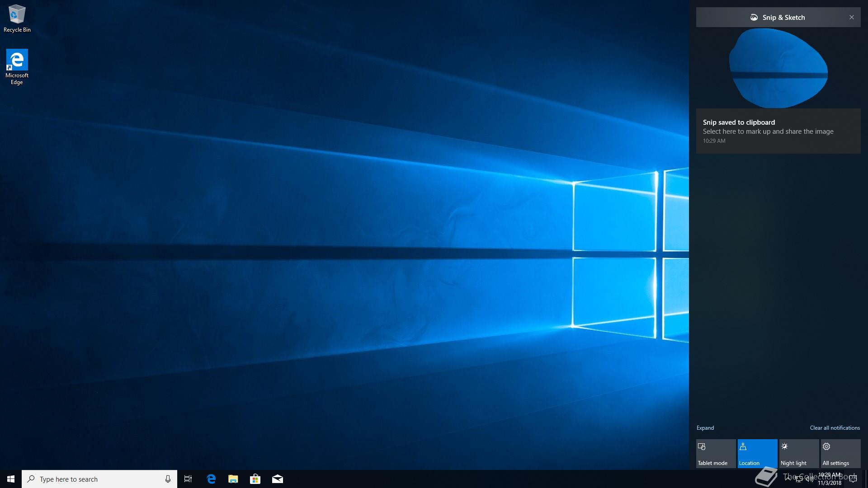Open the network status tray icon
This screenshot has width=868, height=488.
pyautogui.click(x=799, y=479)
